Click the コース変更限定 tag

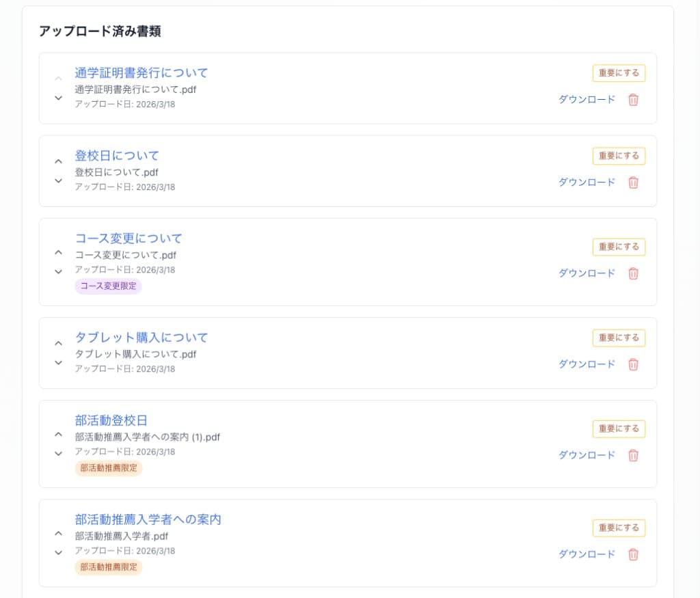107,286
